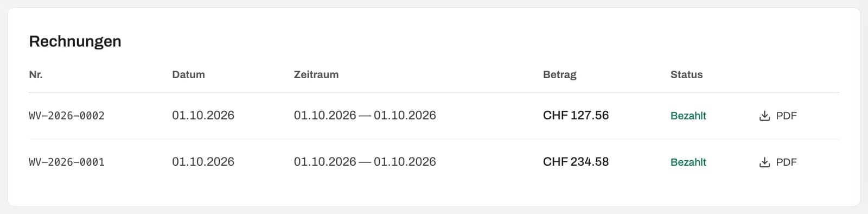Download PDF for invoice WV-2026-0002

[778, 116]
